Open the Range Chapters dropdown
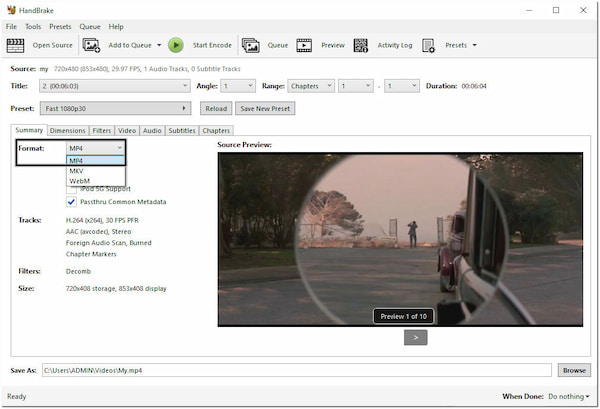Viewport: 600px width, 409px height. click(311, 86)
